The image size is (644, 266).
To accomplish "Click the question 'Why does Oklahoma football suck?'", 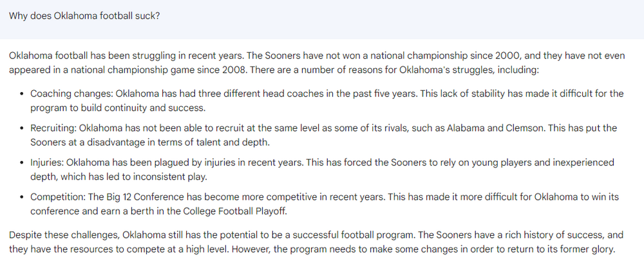I will click(84, 15).
